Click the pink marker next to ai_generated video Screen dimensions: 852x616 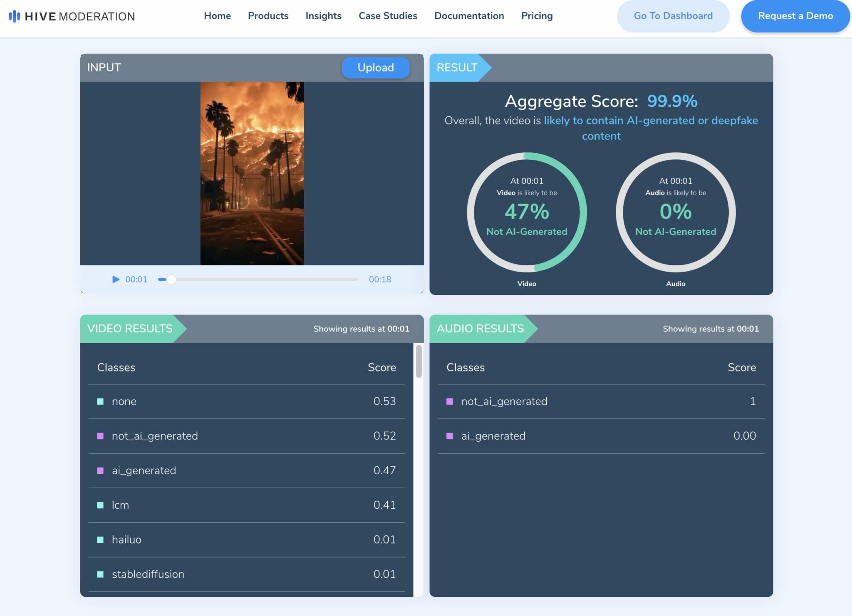100,470
